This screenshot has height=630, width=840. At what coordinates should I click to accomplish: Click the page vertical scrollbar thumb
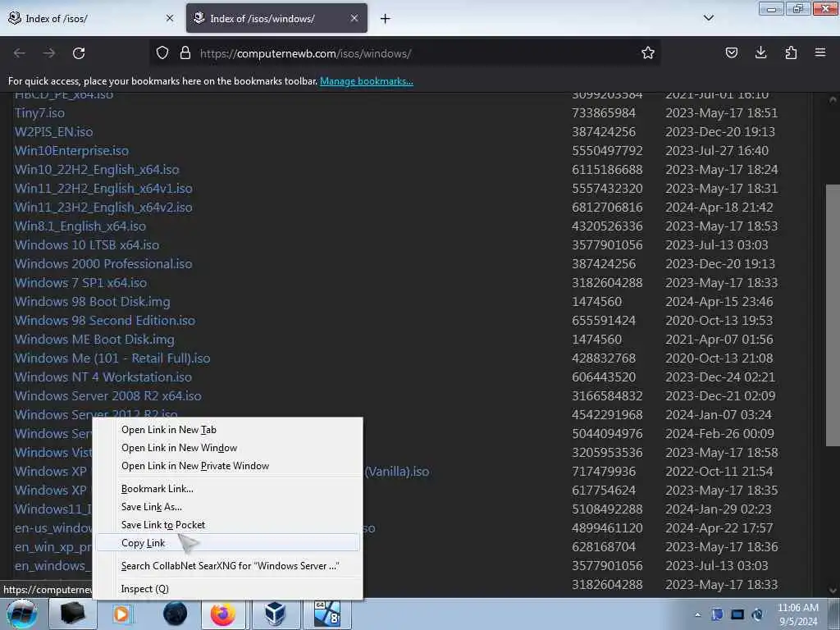tap(832, 315)
